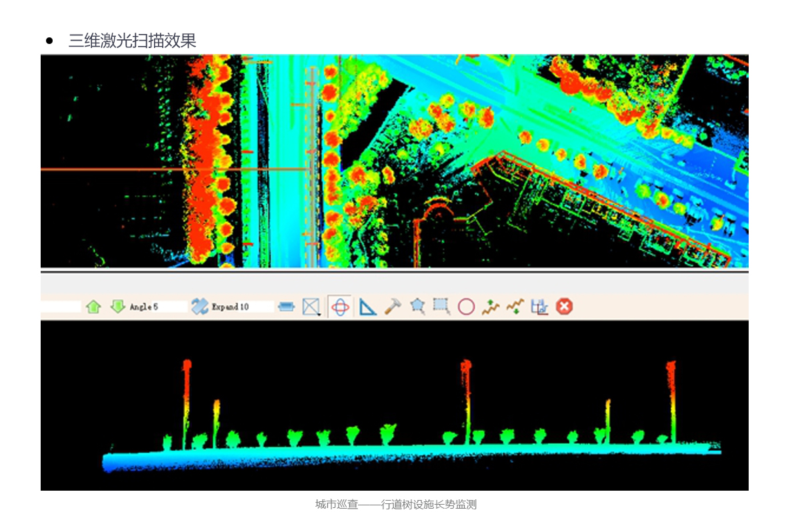Select the blue triangle measure tool
This screenshot has width=800, height=532.
click(368, 307)
